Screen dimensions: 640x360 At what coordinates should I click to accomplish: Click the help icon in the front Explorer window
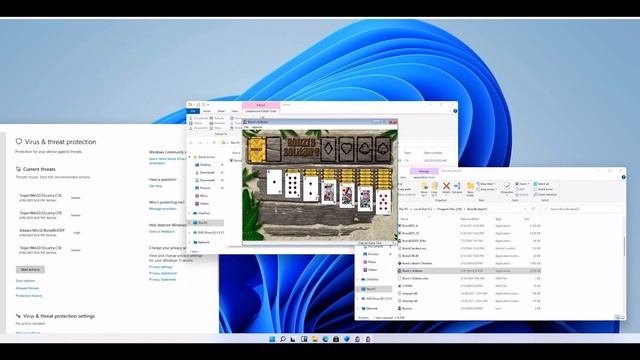click(x=624, y=177)
